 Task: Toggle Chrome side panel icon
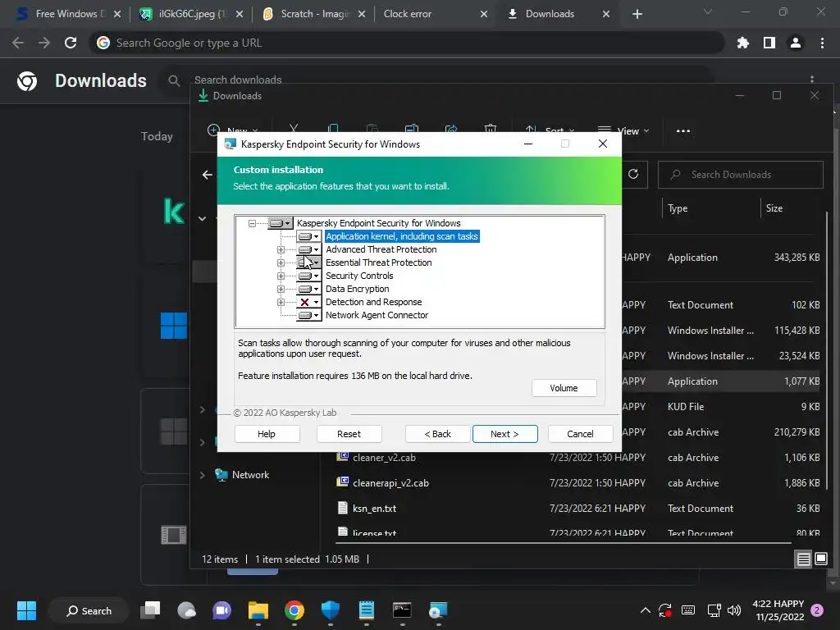pos(769,43)
